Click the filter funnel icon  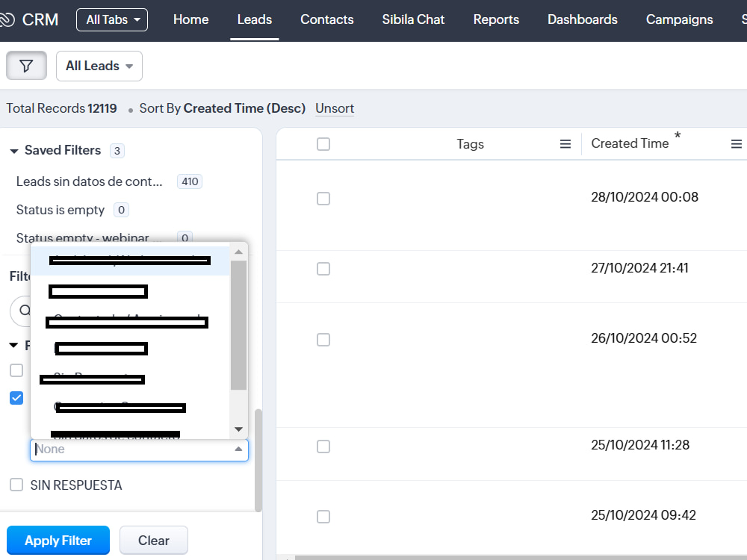[26, 66]
